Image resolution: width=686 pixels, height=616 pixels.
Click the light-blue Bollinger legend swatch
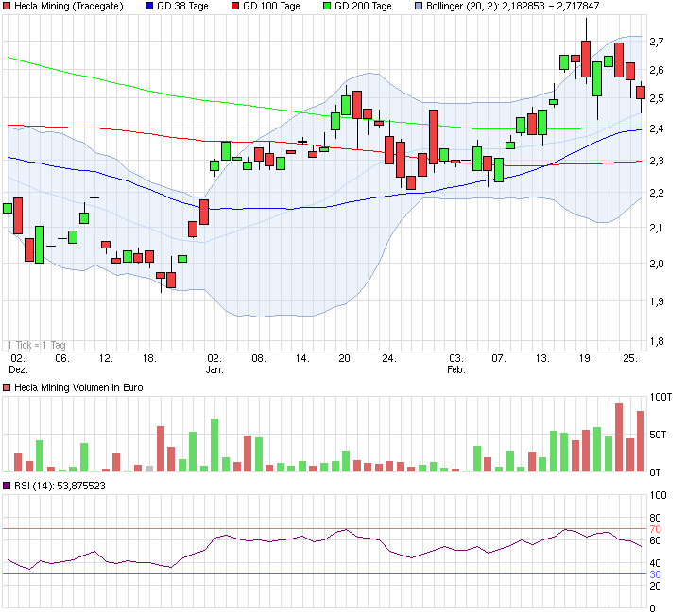pos(419,6)
